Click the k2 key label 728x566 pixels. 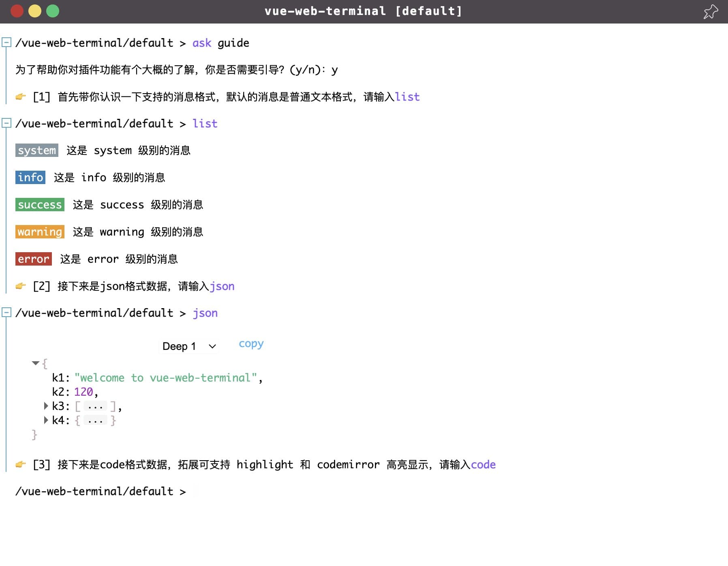[58, 392]
